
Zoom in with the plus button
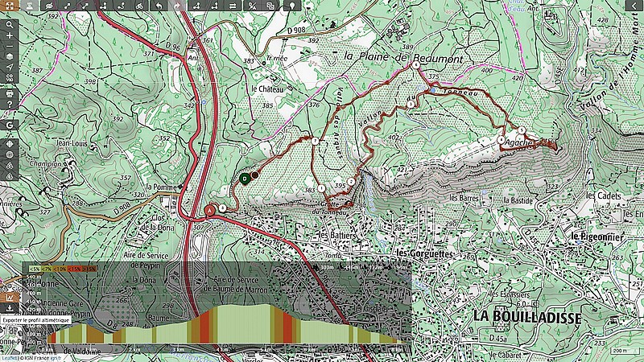point(10,35)
